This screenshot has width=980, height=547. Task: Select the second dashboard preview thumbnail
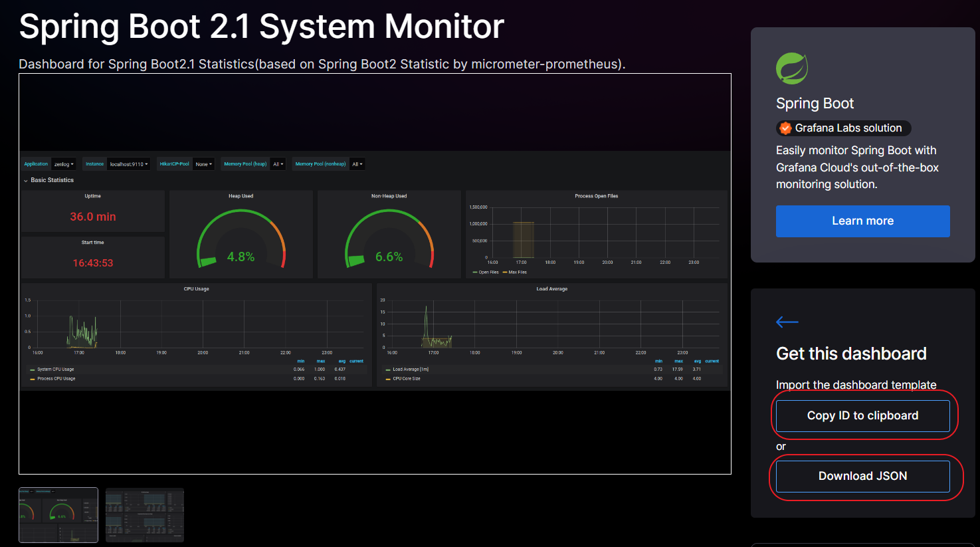[145, 515]
